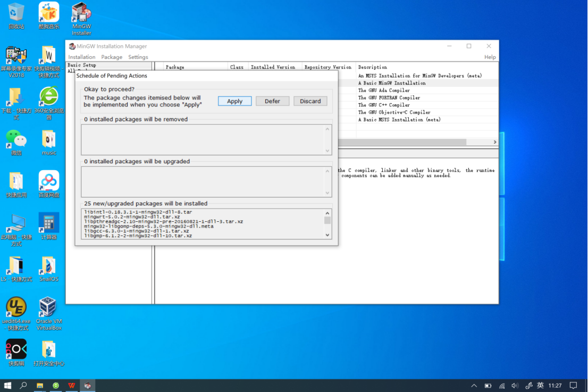Click down arrow in removed packages list scrollbar
The height and width of the screenshot is (392, 588).
(x=327, y=151)
